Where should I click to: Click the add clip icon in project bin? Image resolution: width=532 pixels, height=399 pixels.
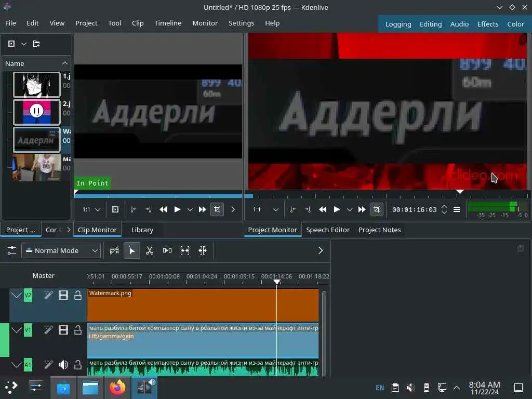click(x=11, y=44)
